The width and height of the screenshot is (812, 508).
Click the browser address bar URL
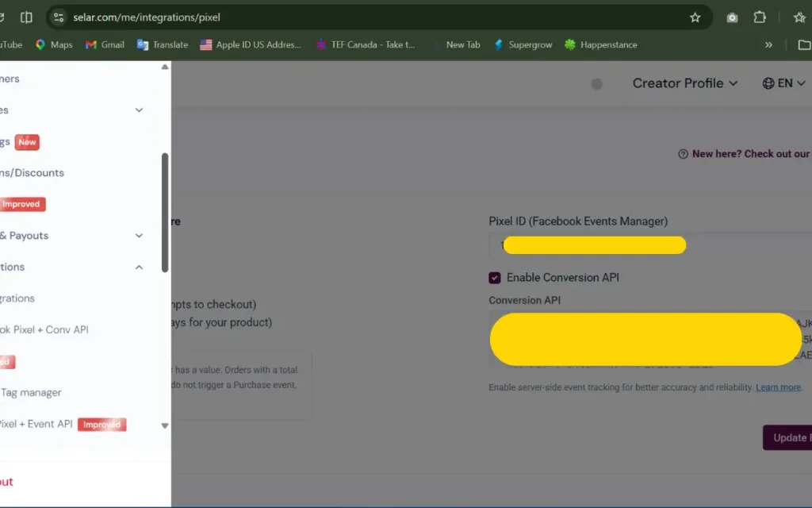[147, 17]
